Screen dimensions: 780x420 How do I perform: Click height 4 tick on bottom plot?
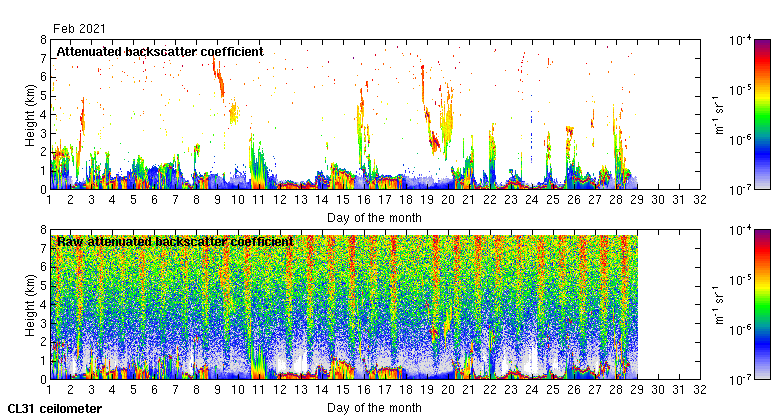coord(43,305)
